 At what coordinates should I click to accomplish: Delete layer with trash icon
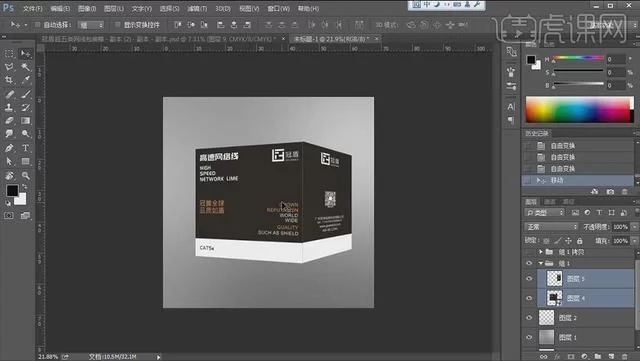pos(624,357)
